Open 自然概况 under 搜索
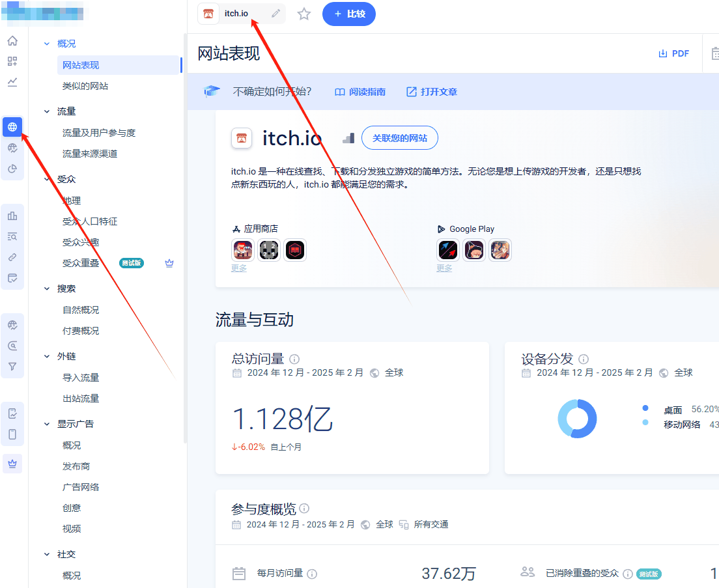The image size is (719, 588). coord(81,310)
